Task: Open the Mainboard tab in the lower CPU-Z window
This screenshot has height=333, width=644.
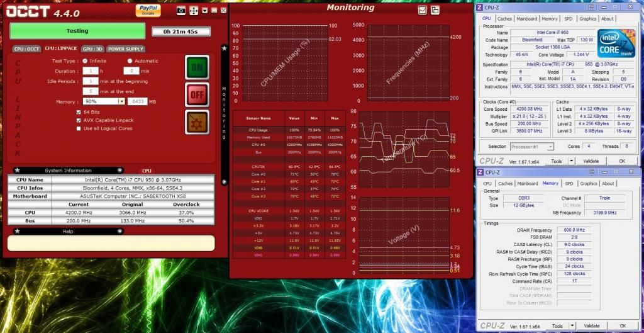Action: pyautogui.click(x=527, y=184)
